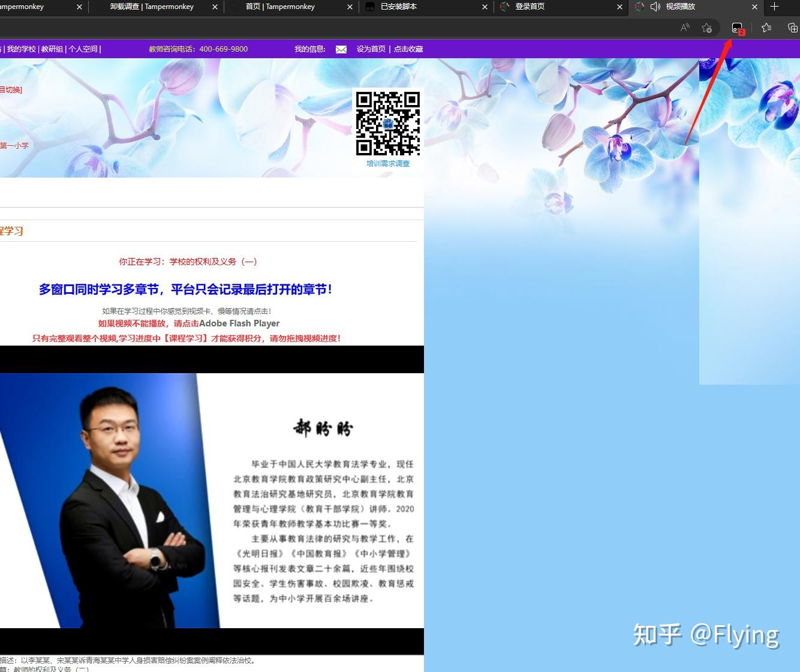
Task: Open the 培训需求调查 link below the QR code
Action: [388, 163]
